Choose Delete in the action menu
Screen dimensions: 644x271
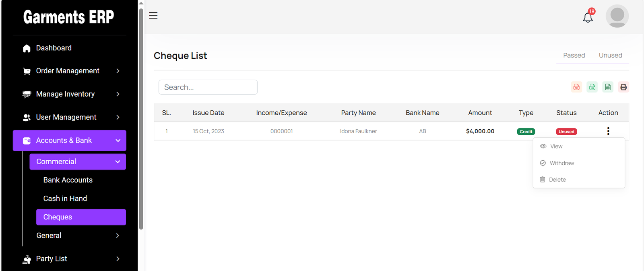coord(557,180)
